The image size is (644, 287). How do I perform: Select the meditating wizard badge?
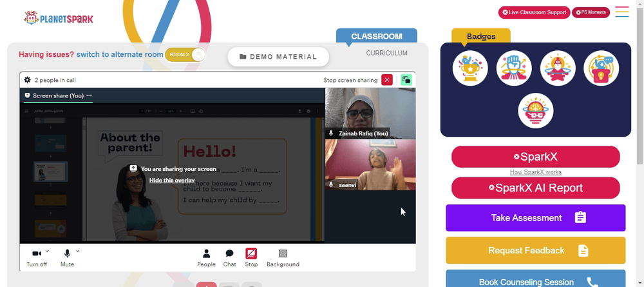[x=558, y=68]
